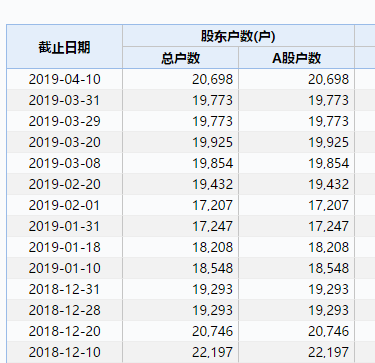Click the date cell 2019-03-29
Image resolution: width=375 pixels, height=363 pixels.
64,121
